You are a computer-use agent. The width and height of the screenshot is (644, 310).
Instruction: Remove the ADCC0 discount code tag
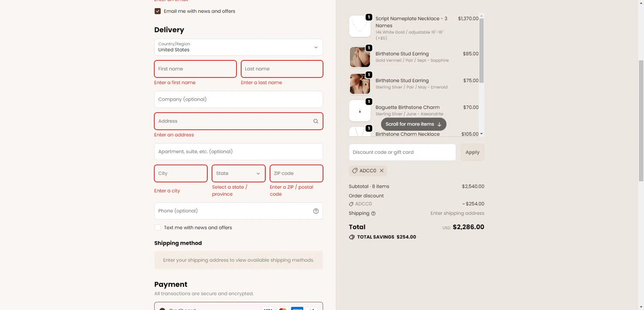pyautogui.click(x=382, y=171)
